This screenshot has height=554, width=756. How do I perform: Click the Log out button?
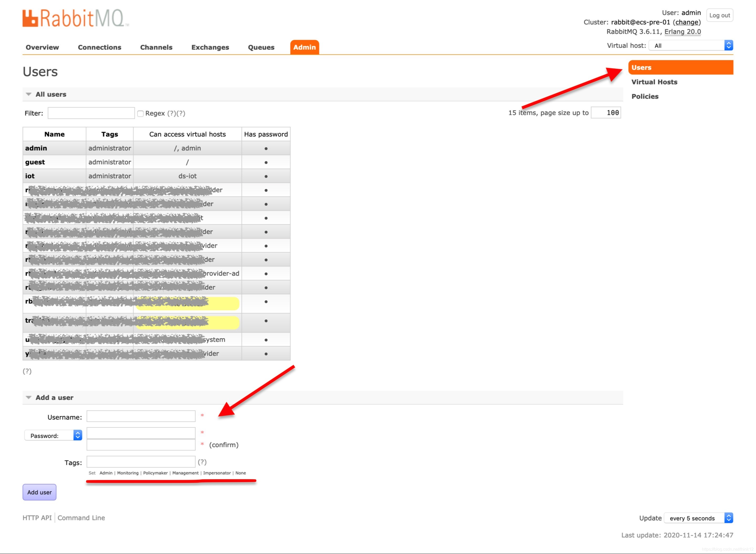719,15
